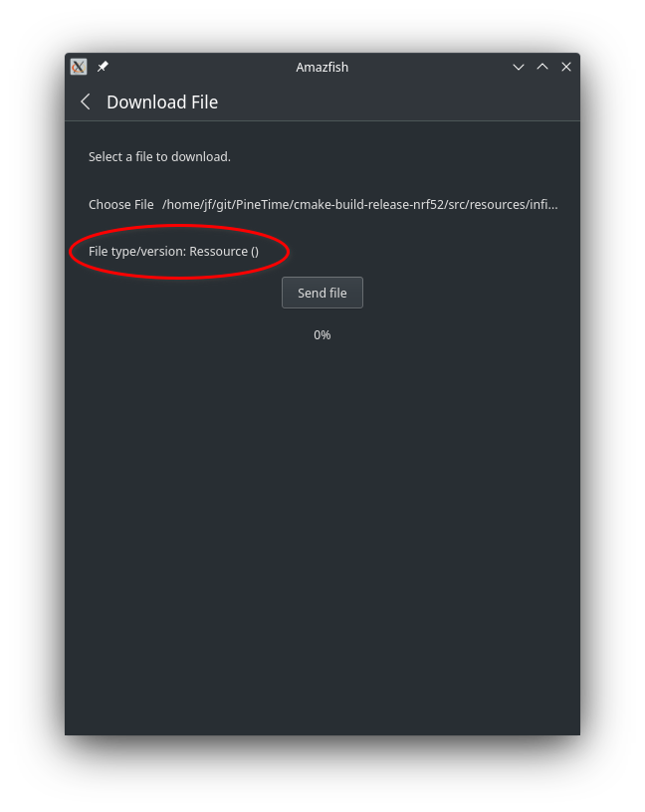Expand the truncated PineTime file path
The width and height of the screenshot is (645, 812).
360,204
